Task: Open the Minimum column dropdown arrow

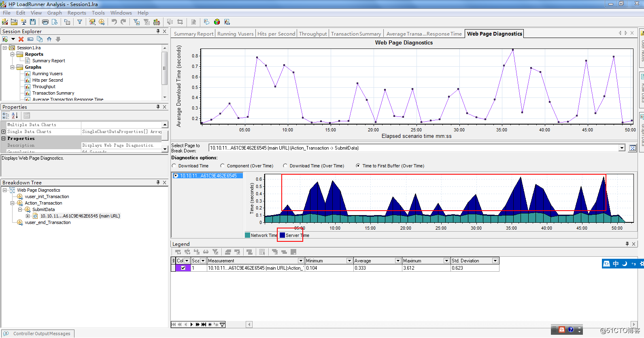Action: [349, 261]
